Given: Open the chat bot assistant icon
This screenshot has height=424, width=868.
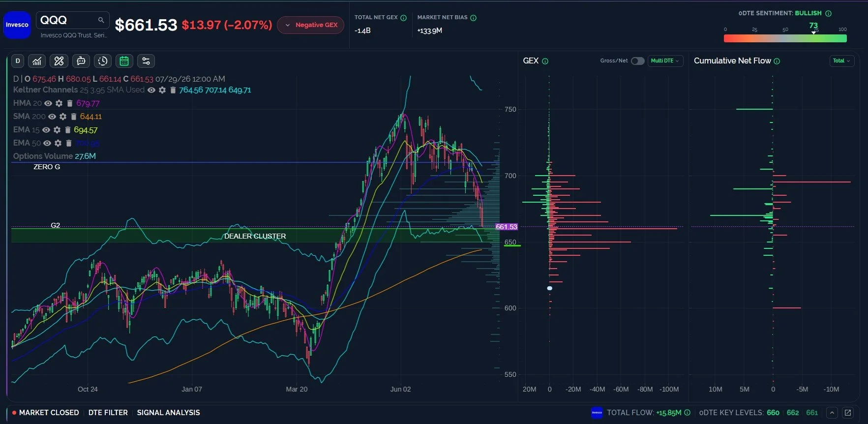Looking at the screenshot, I should pos(81,61).
